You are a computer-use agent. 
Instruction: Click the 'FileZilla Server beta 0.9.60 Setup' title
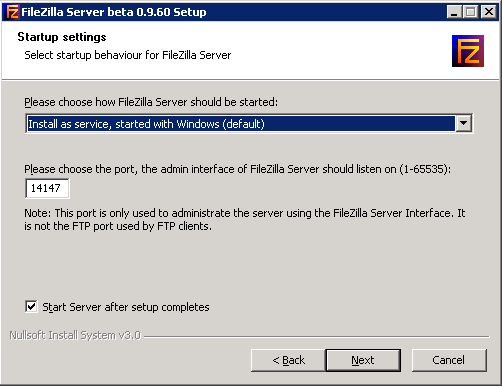point(114,12)
